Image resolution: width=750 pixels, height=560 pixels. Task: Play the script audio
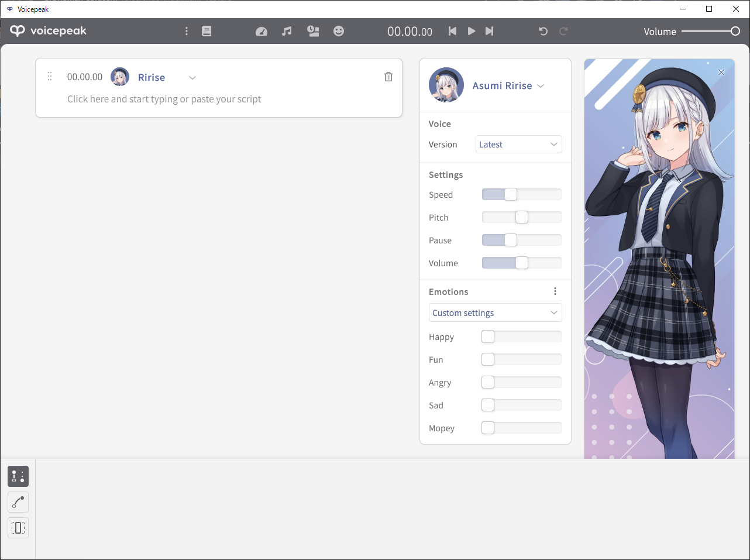point(471,31)
